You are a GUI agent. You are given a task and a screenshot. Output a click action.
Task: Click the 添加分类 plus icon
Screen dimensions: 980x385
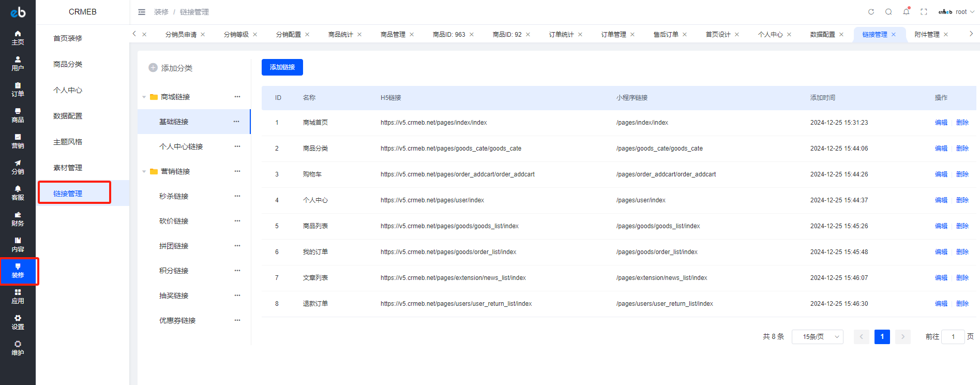coord(153,68)
